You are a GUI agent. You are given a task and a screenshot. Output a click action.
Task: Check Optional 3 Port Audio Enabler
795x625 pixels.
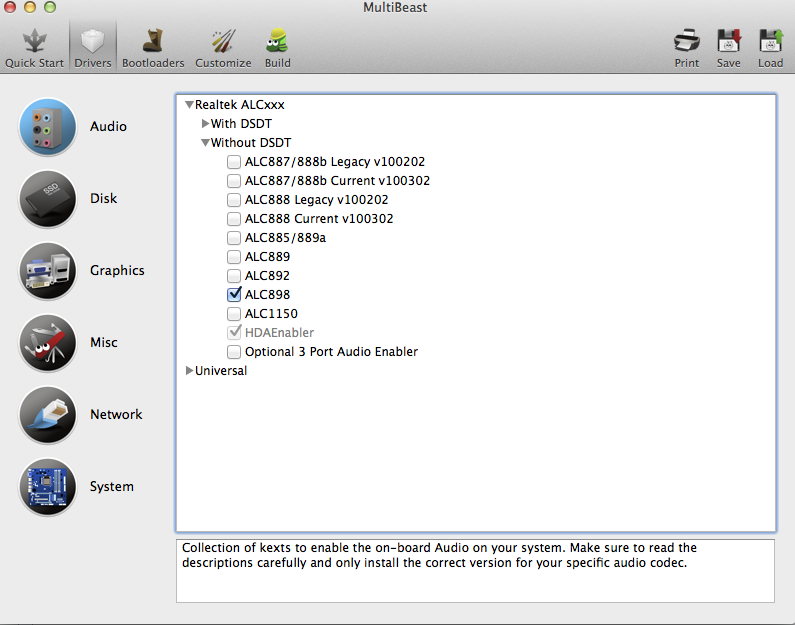click(x=234, y=352)
